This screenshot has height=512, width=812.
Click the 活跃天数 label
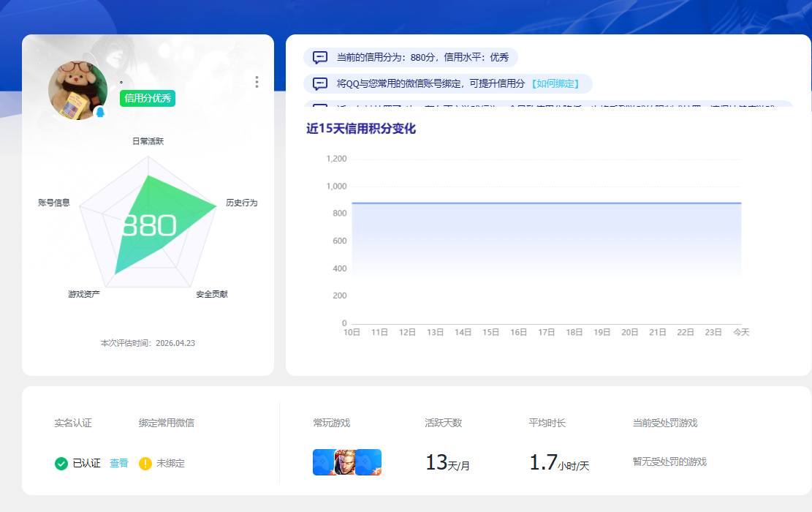444,423
